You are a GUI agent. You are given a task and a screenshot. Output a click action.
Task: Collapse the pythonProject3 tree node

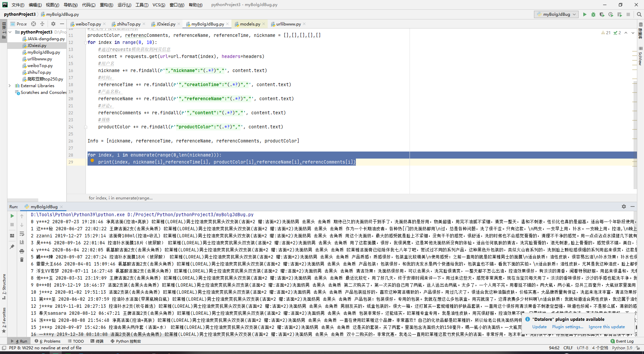tap(10, 32)
